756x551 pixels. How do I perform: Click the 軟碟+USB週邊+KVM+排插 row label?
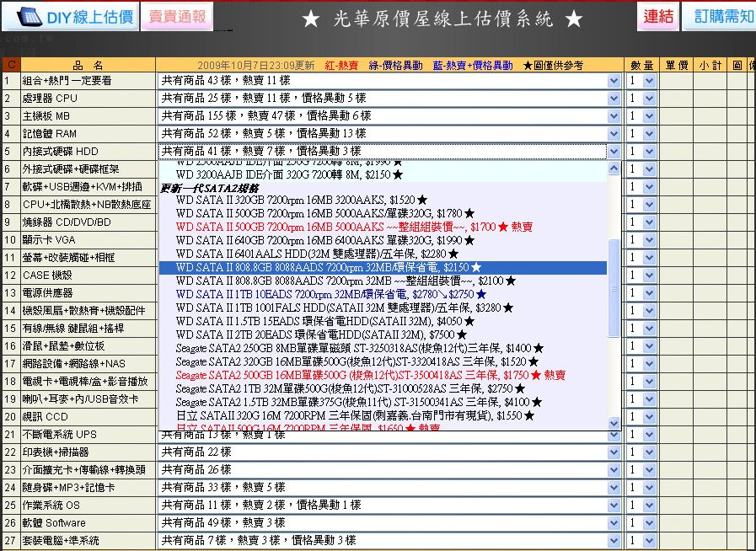coord(82,187)
